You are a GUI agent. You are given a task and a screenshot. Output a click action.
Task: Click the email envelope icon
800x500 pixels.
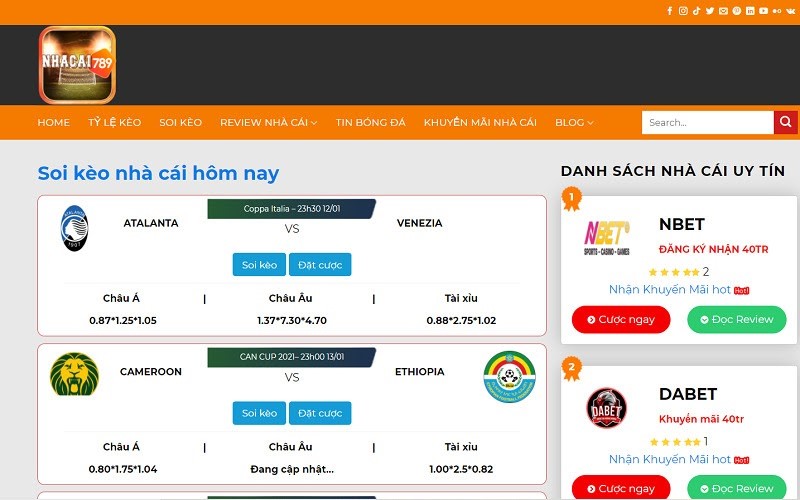coord(723,11)
